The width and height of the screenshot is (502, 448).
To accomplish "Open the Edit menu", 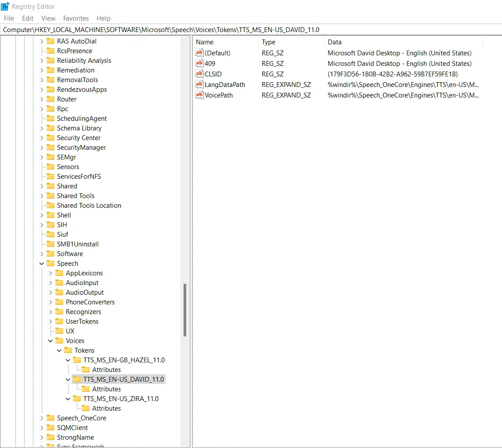I will (x=28, y=18).
